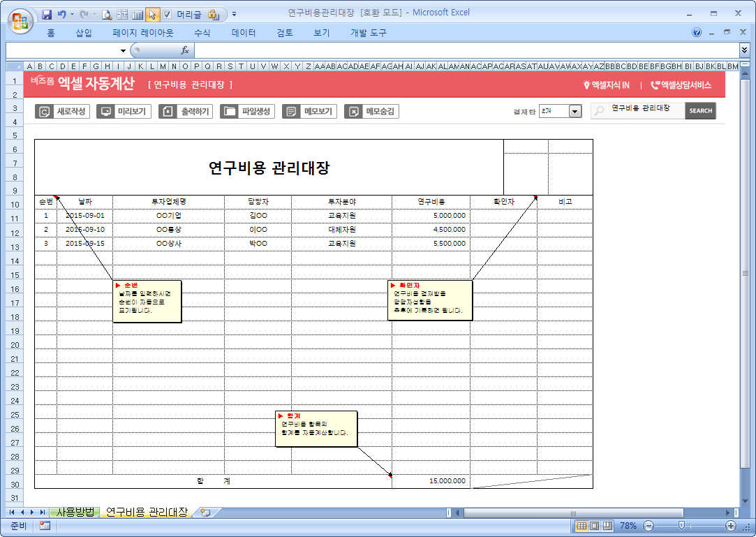Expand the formula bar
756x537 pixels.
(744, 50)
